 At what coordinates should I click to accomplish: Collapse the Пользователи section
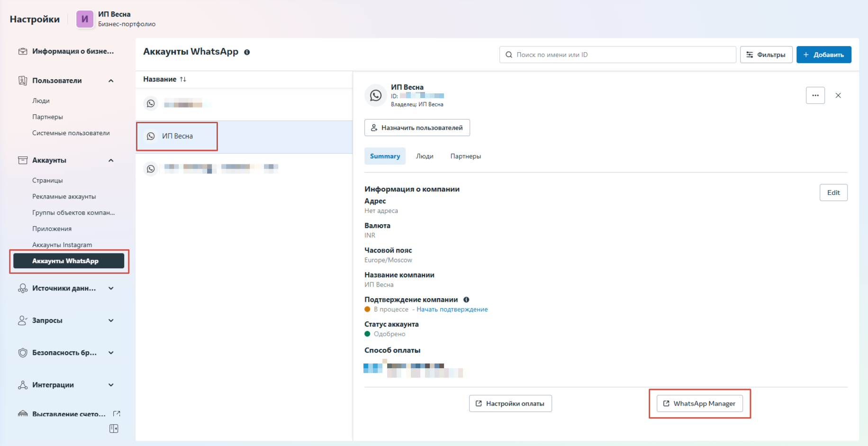click(111, 81)
